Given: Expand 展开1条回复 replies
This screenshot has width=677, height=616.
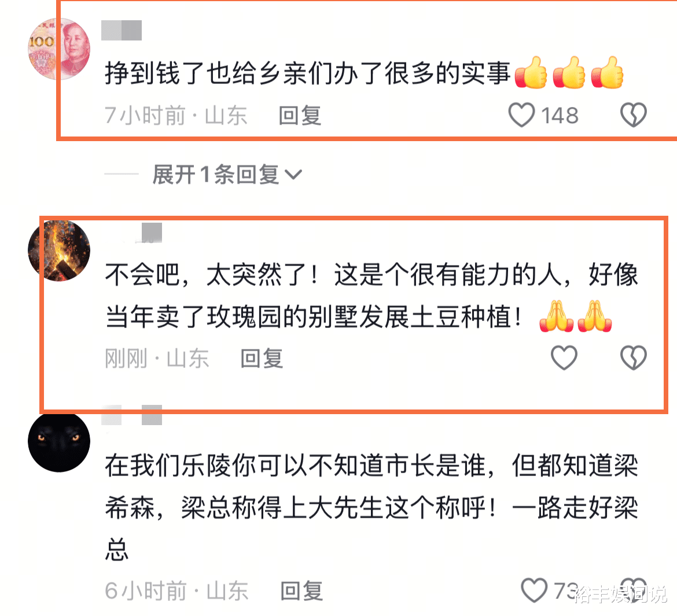Looking at the screenshot, I should point(227,175).
